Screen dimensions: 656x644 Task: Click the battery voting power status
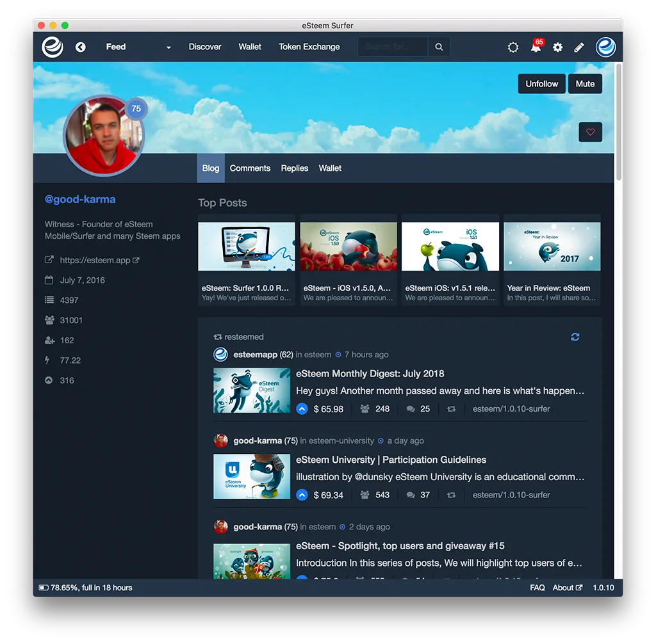[x=85, y=588]
